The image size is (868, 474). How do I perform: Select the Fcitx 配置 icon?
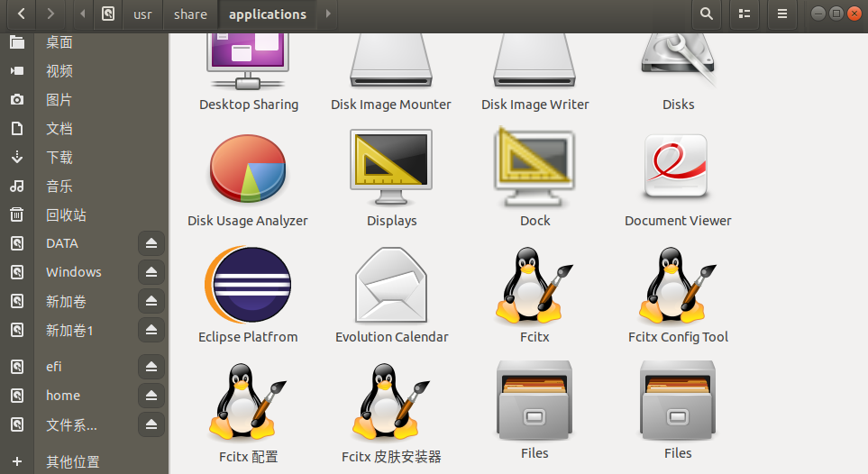pyautogui.click(x=248, y=402)
